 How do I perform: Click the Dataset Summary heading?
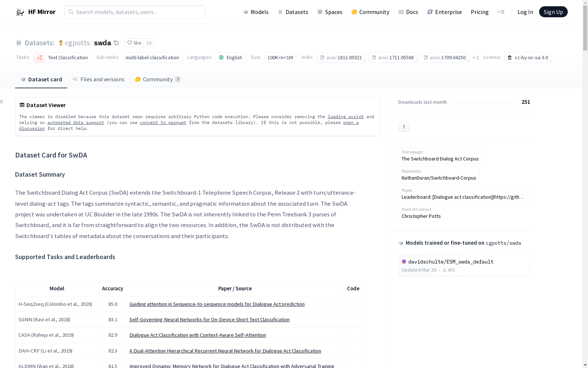[40, 174]
